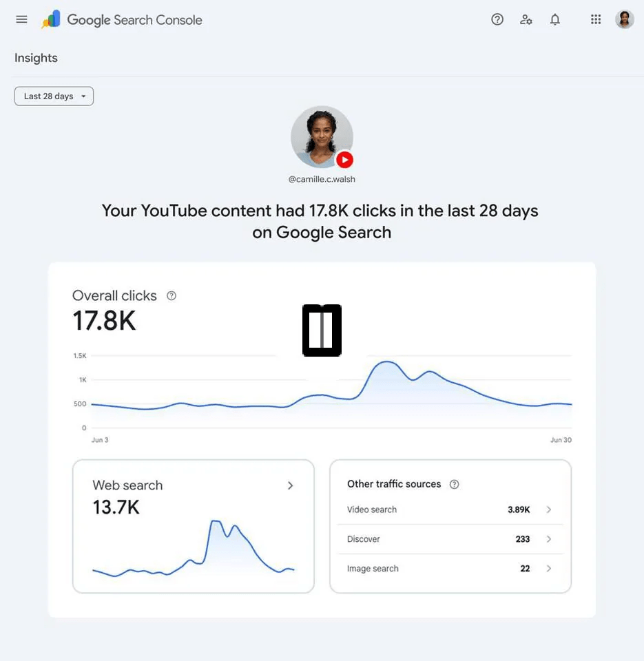This screenshot has height=661, width=644.
Task: Open the account avatar in header
Action: click(625, 19)
